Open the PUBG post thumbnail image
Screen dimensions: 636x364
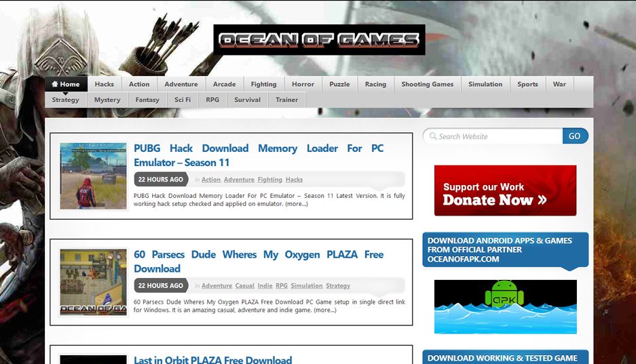(x=93, y=176)
